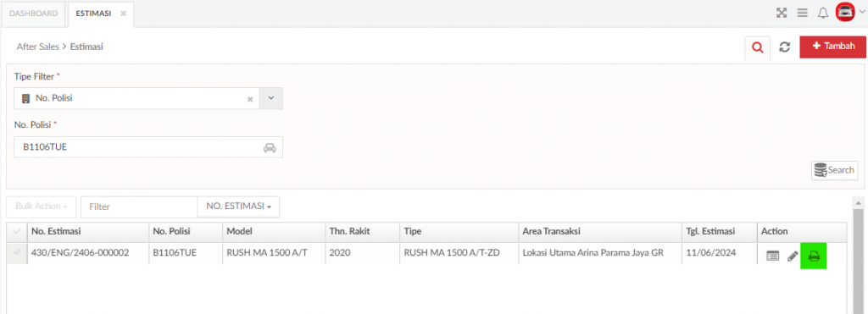Tick the checkbox for row 430/ENG/2406-000002

(17, 252)
